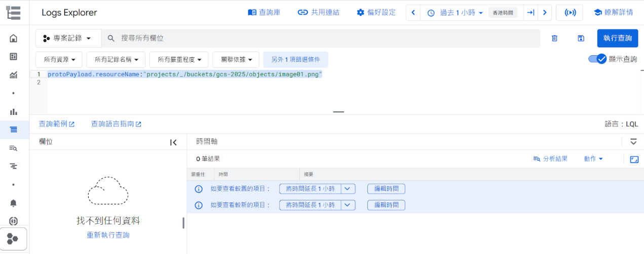Expand results to fullscreen icon
The width and height of the screenshot is (644, 254).
[634, 159]
